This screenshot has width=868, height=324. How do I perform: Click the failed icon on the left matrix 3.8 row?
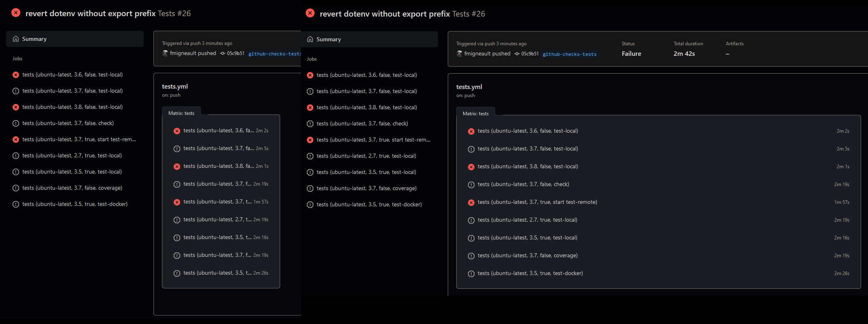click(x=177, y=167)
